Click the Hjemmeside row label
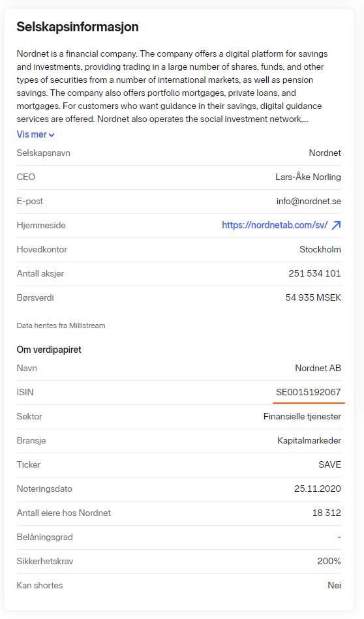364x619 pixels. (41, 225)
